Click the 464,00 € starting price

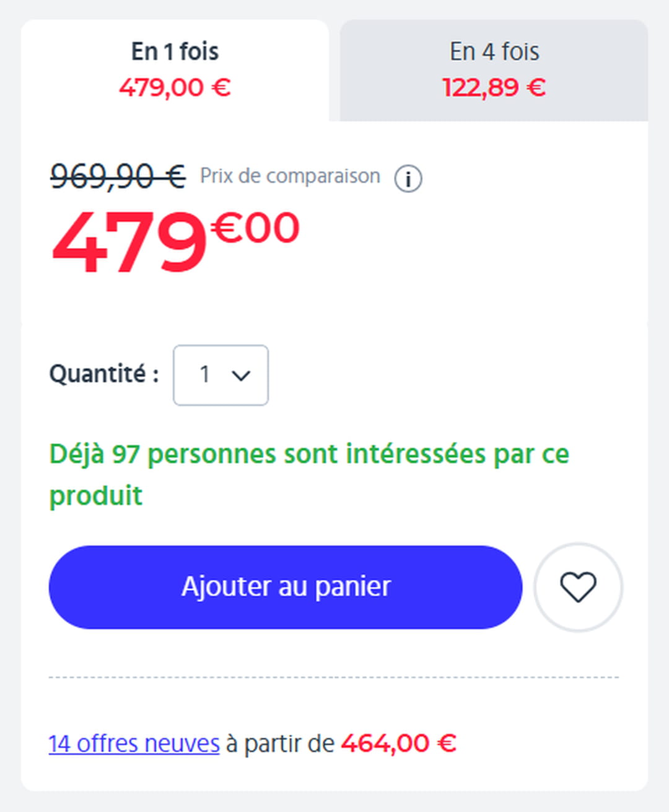tap(398, 743)
